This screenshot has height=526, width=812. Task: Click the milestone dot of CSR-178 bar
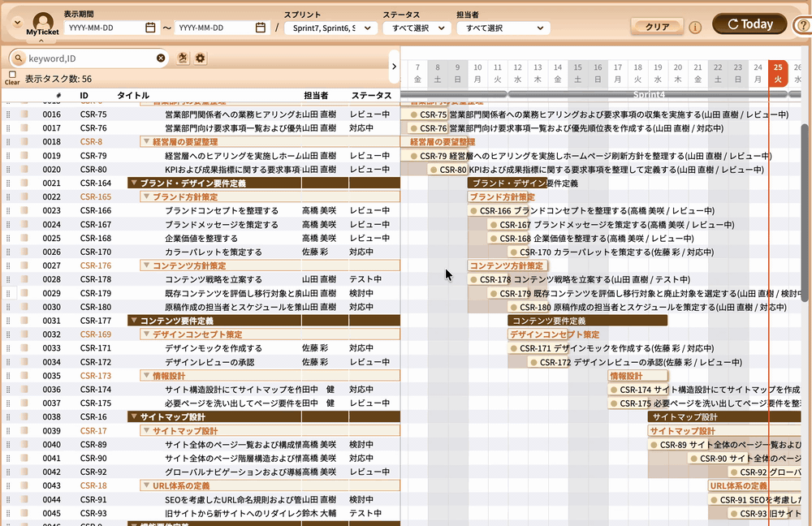coord(473,279)
